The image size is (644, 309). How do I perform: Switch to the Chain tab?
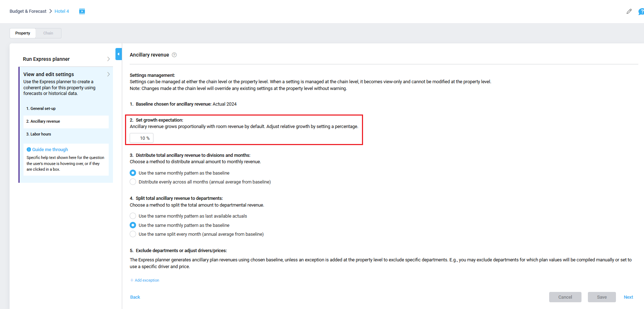[48, 33]
